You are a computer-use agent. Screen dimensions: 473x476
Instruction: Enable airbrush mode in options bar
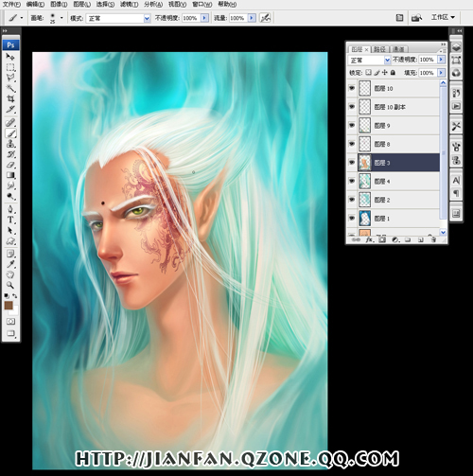coord(265,18)
